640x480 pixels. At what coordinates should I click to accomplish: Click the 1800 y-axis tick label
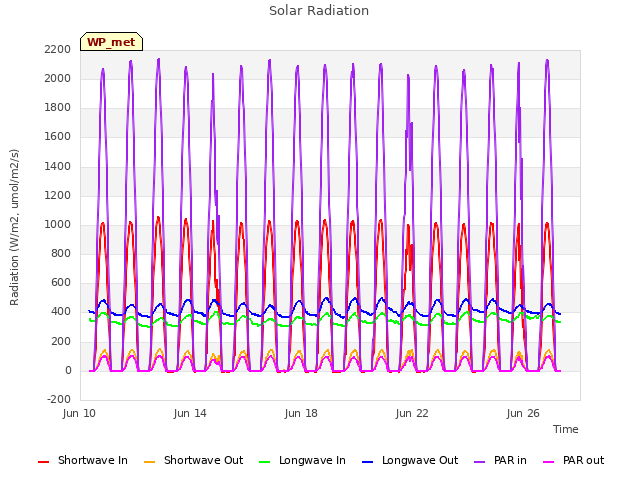pos(58,108)
